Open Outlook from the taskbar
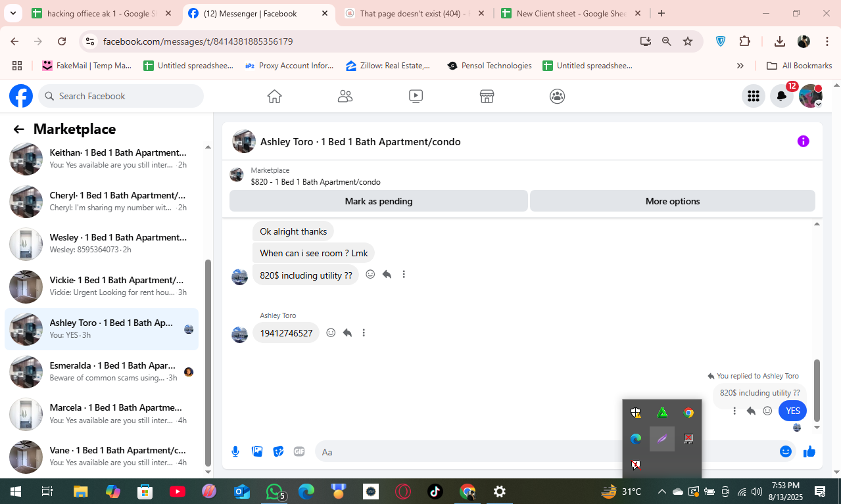The height and width of the screenshot is (504, 841). 242,492
